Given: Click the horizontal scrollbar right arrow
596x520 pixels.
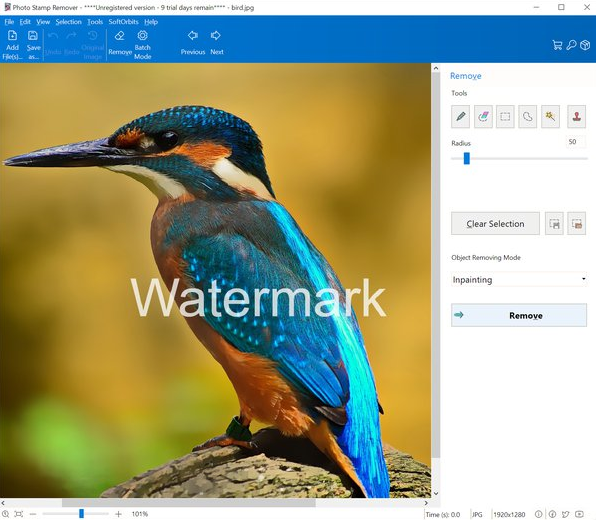Looking at the screenshot, I should 426,503.
